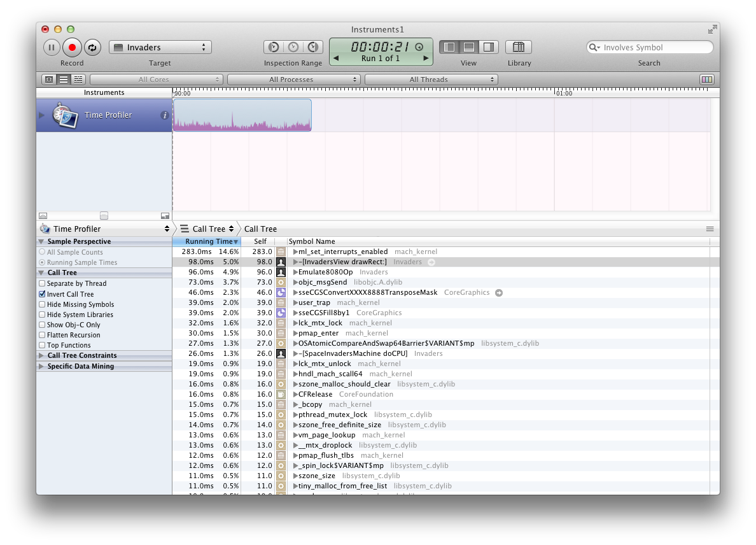Viewport: 756px width, 545px height.
Task: Click the kernel icon on user_trap row
Action: pos(281,303)
